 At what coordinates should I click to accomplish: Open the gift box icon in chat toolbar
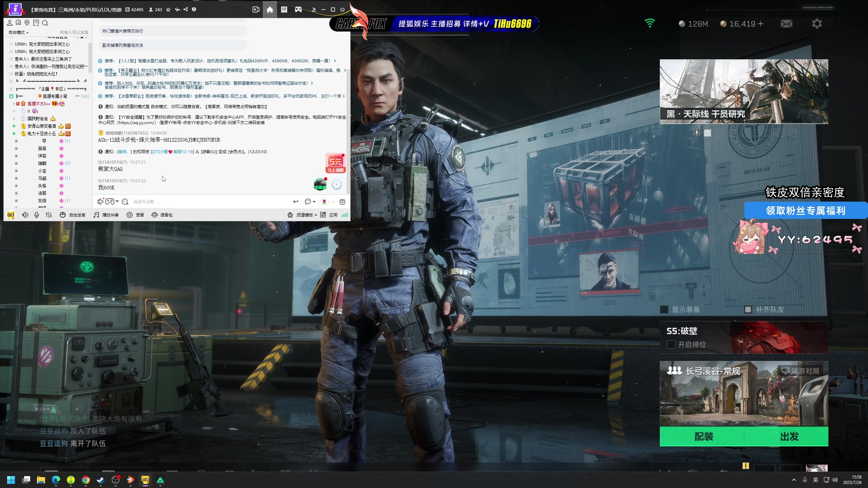(342, 202)
